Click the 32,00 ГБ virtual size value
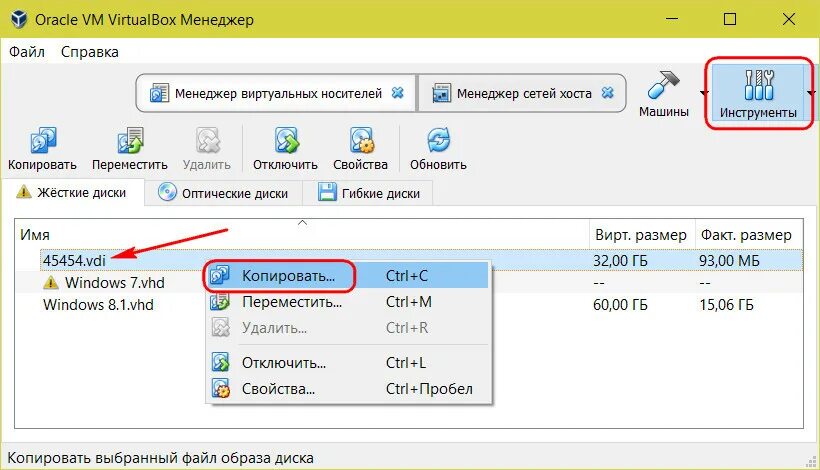This screenshot has width=820, height=470. point(620,260)
